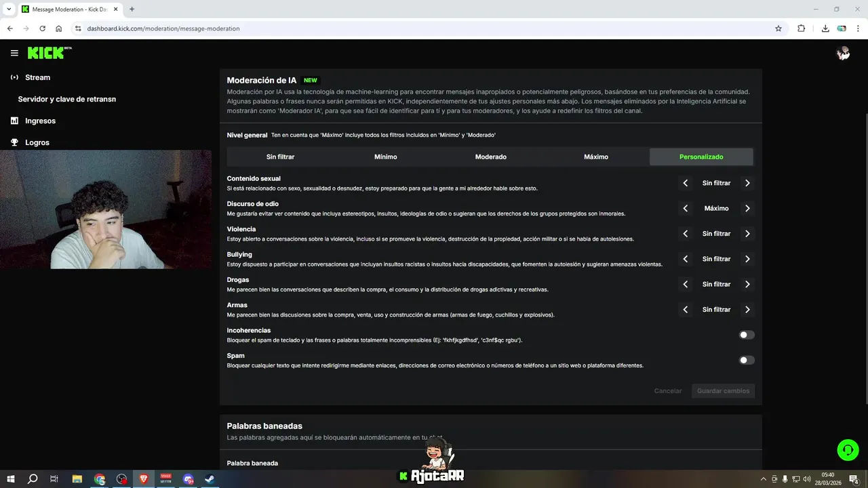Screen dimensions: 868x488
Task: Go back in the browser
Action: pos(9,28)
